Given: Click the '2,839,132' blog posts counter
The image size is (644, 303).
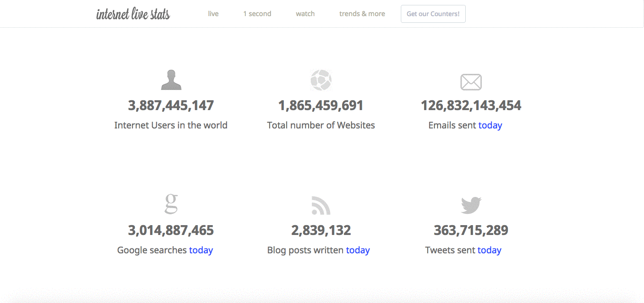Looking at the screenshot, I should [x=321, y=230].
